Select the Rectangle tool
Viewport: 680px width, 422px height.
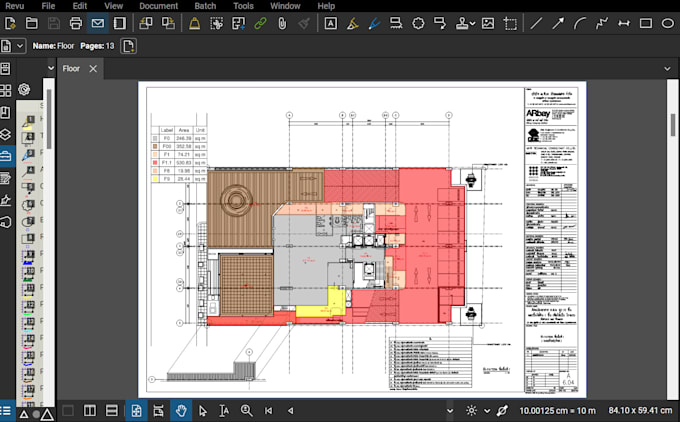point(646,23)
